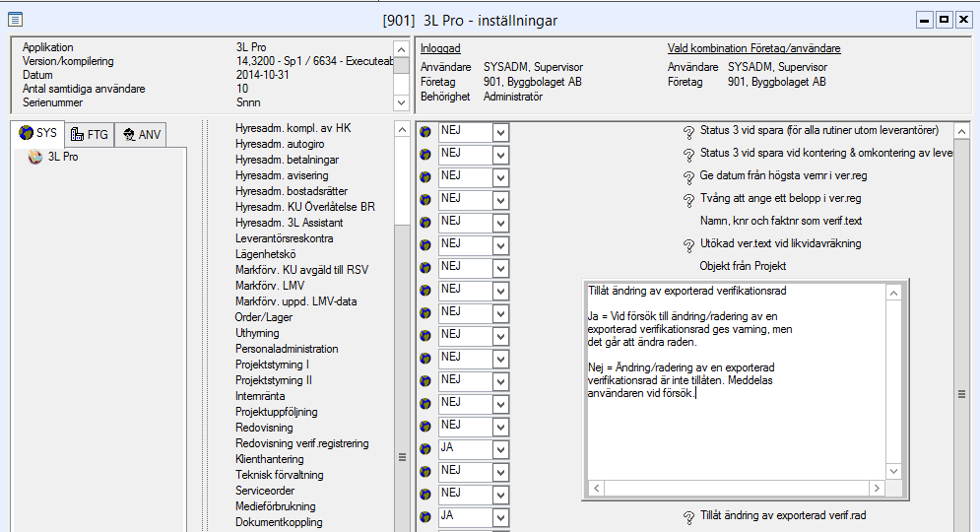This screenshot has width=980, height=532.
Task: Open dropdown for Ge datum från högsta vernr
Action: tap(500, 178)
